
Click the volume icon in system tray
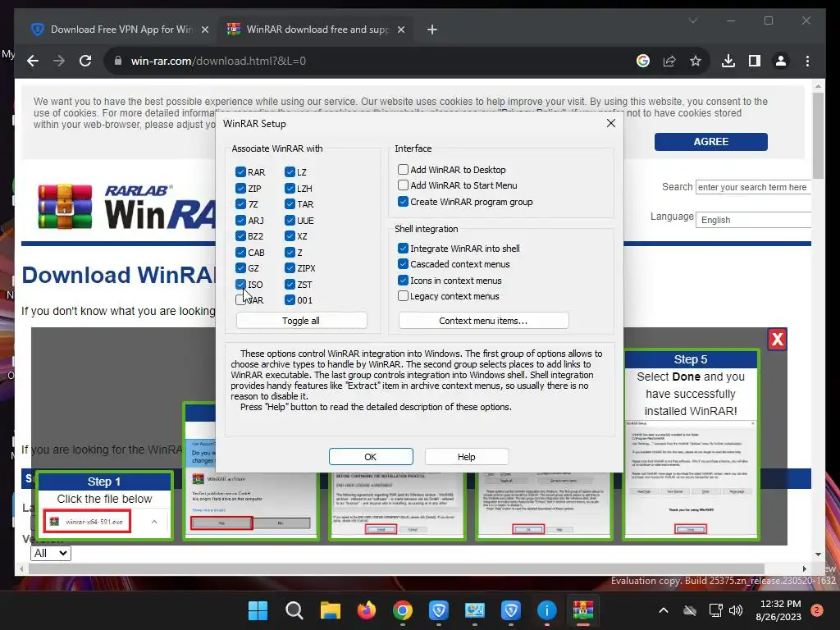736,610
